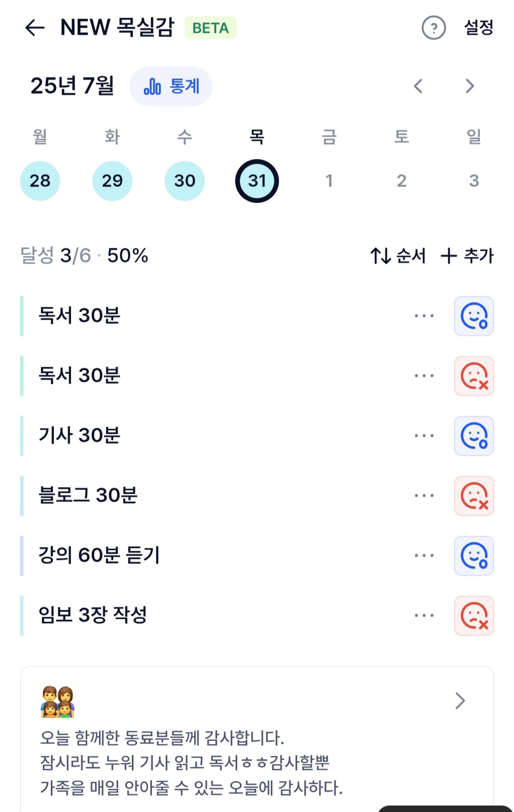Open more options for 기사 30분

[x=424, y=436]
